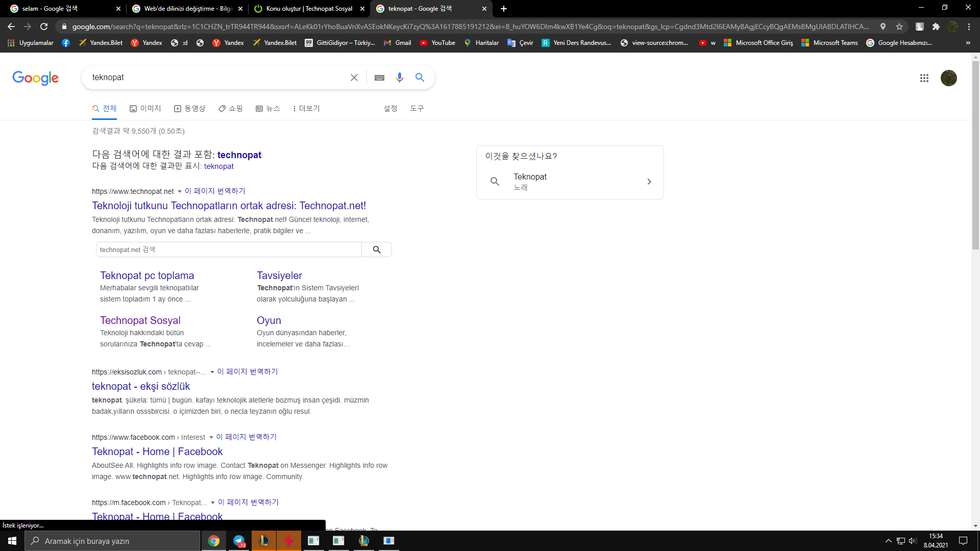The image size is (980, 551).
Task: Open the 더보기 more menu
Action: pyautogui.click(x=306, y=109)
